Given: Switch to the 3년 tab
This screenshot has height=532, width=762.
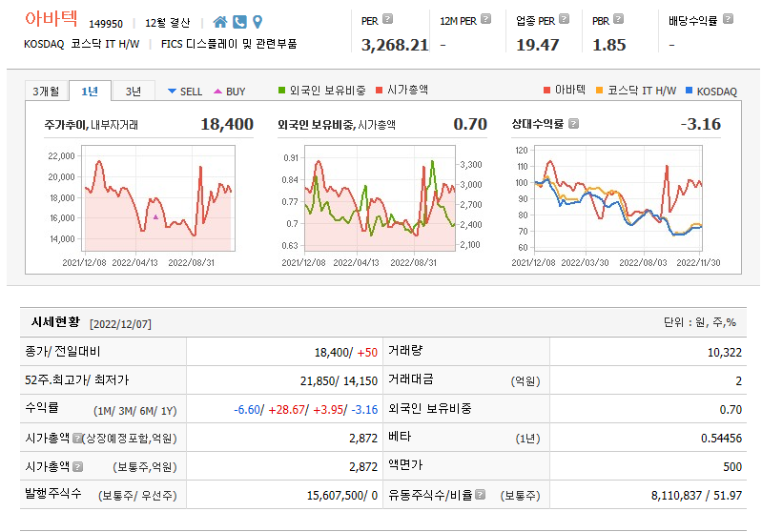Looking at the screenshot, I should point(134,91).
